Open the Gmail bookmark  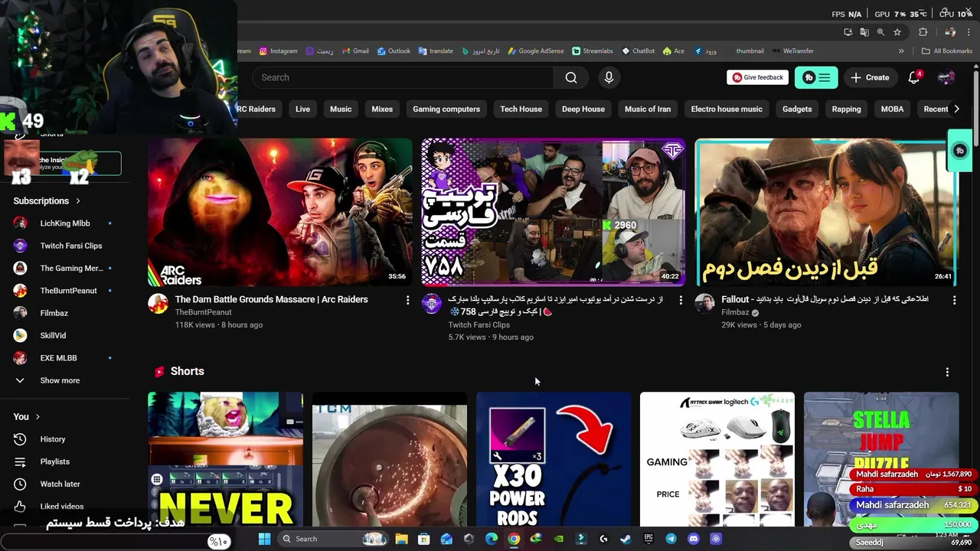[355, 51]
